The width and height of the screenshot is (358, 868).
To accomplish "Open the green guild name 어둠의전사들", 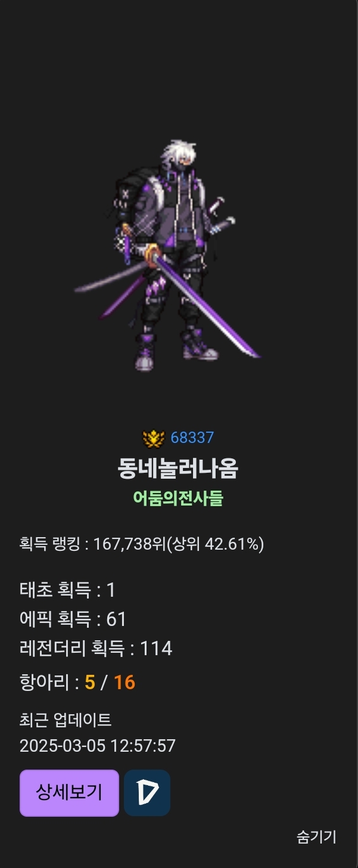I will (178, 498).
